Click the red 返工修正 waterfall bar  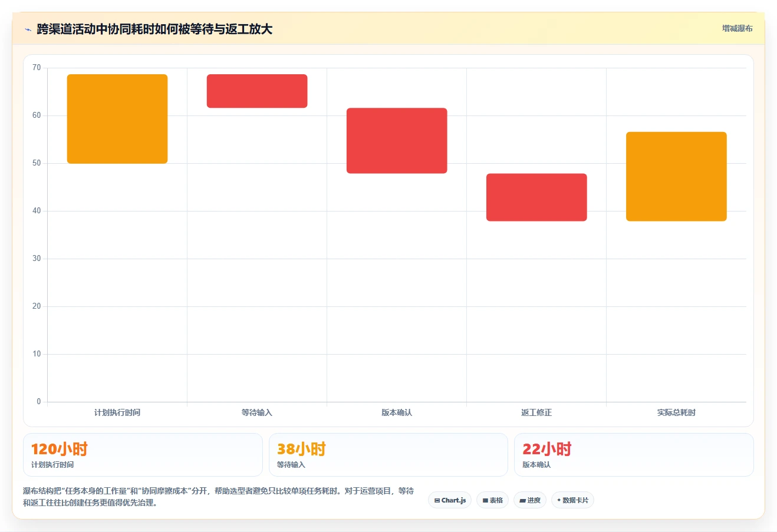pyautogui.click(x=536, y=197)
